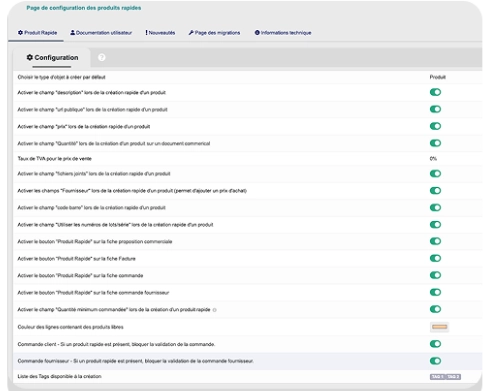Click the TAG 1 tag badge
Image resolution: width=490 pixels, height=391 pixels.
click(437, 377)
